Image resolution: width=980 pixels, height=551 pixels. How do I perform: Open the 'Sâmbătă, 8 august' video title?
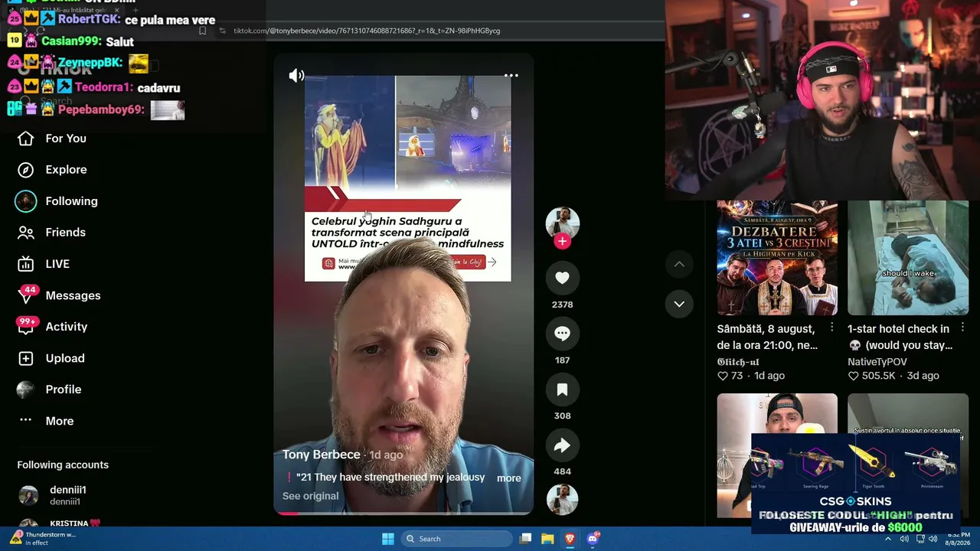click(x=767, y=337)
